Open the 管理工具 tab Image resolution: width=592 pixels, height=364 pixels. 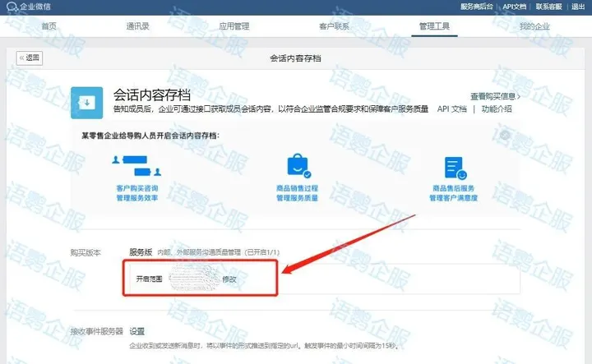click(x=434, y=26)
